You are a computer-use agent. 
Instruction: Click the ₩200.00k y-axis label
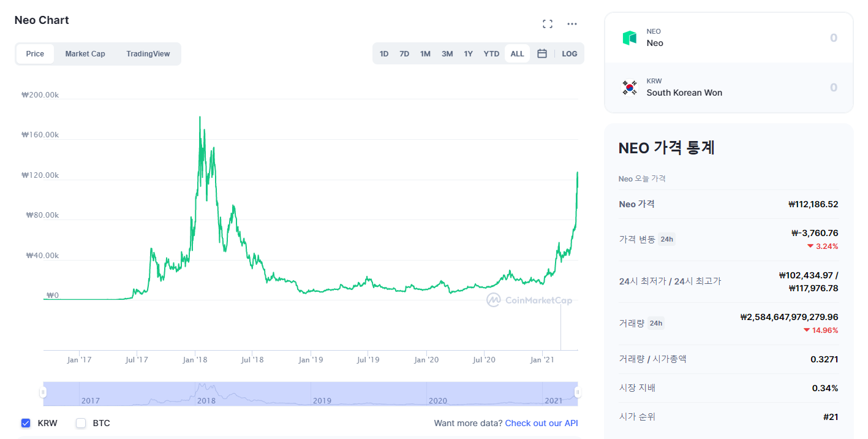[x=40, y=95]
